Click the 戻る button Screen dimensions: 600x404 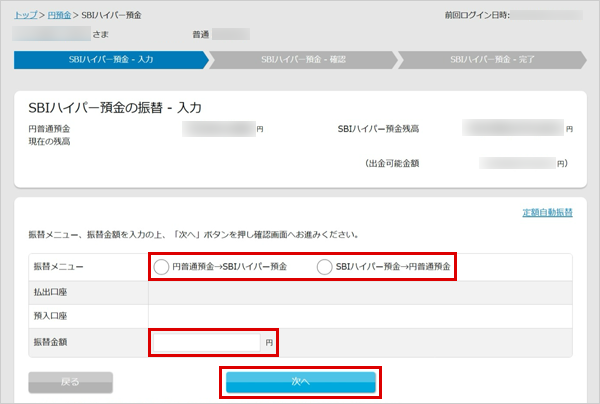pos(70,382)
